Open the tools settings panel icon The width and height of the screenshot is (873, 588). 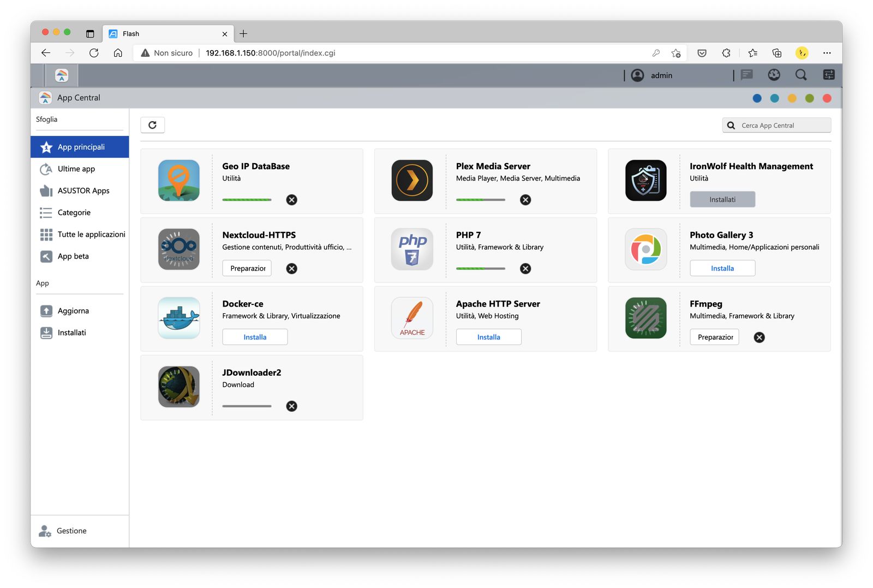[x=828, y=75]
